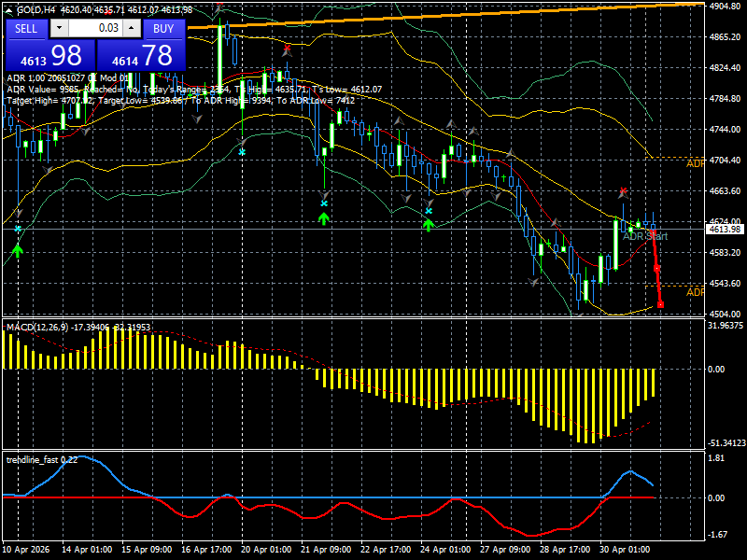The width and height of the screenshot is (747, 560).
Task: Click green up-arrow signal above 10 Apr 2026
Action: point(18,251)
